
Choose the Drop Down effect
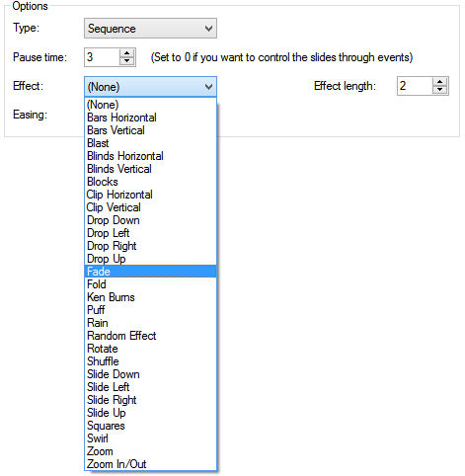coord(150,220)
